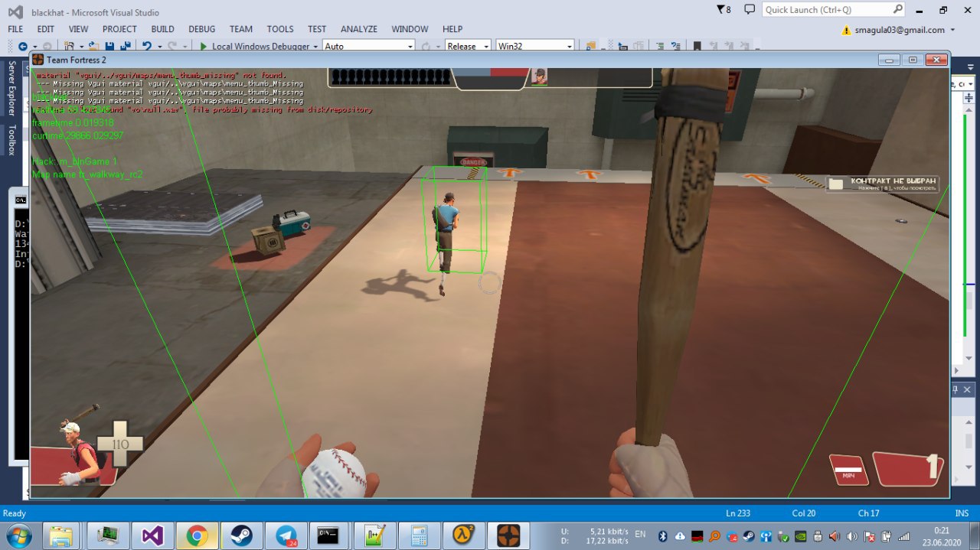980x550 pixels.
Task: Open the ANALYZE menu
Action: point(359,29)
